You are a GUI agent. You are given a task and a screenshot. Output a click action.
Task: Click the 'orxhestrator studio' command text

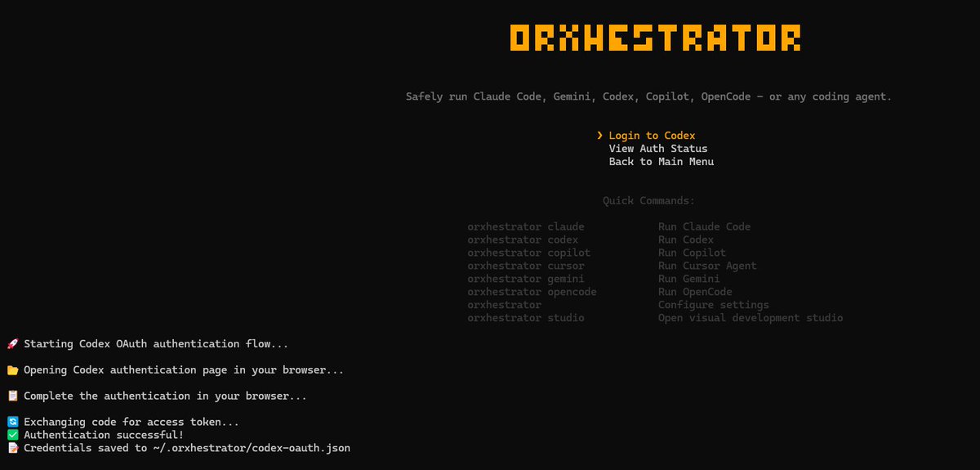point(526,318)
